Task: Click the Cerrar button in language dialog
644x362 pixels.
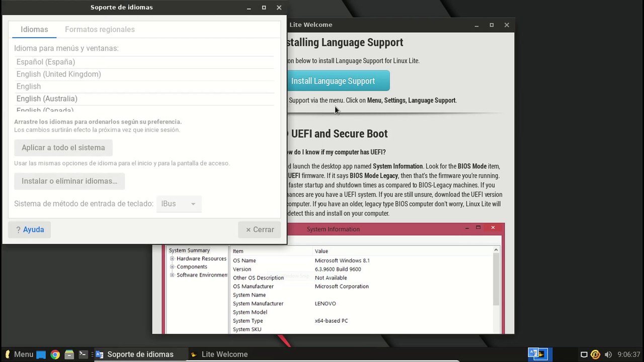Action: click(260, 229)
